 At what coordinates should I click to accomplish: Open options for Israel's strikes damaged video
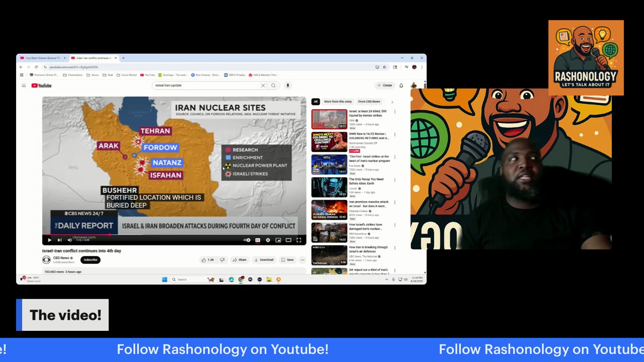pyautogui.click(x=394, y=225)
